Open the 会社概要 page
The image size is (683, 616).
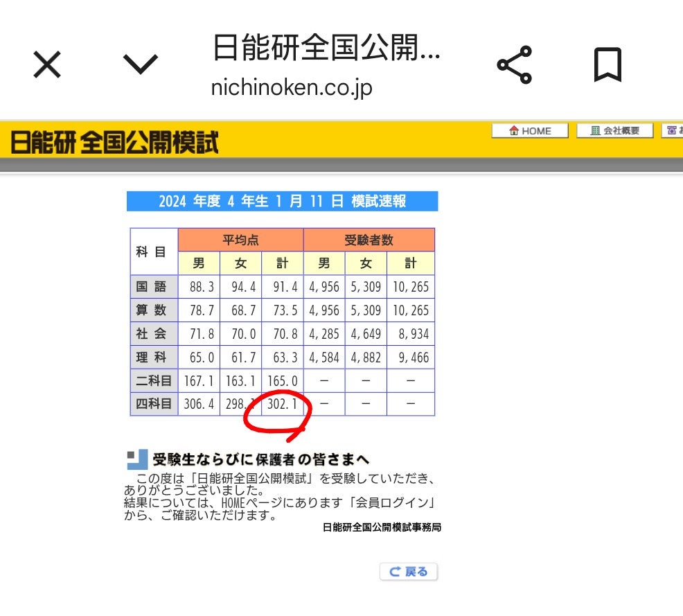[614, 130]
